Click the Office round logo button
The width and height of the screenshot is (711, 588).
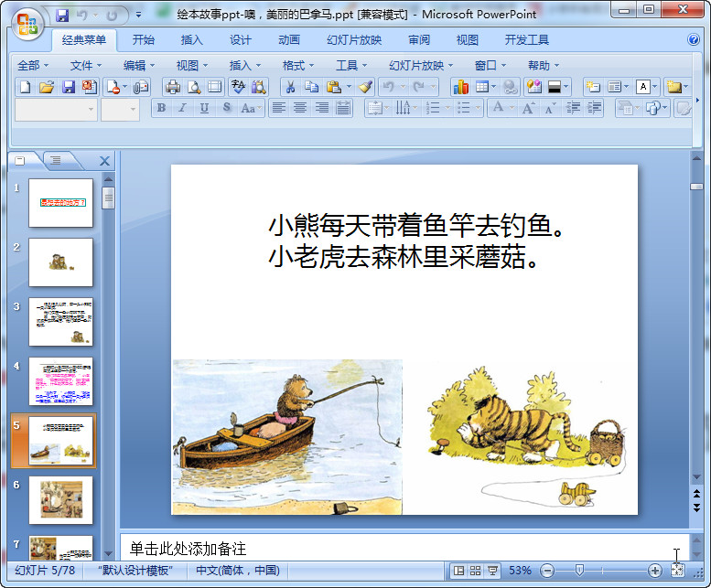click(27, 25)
